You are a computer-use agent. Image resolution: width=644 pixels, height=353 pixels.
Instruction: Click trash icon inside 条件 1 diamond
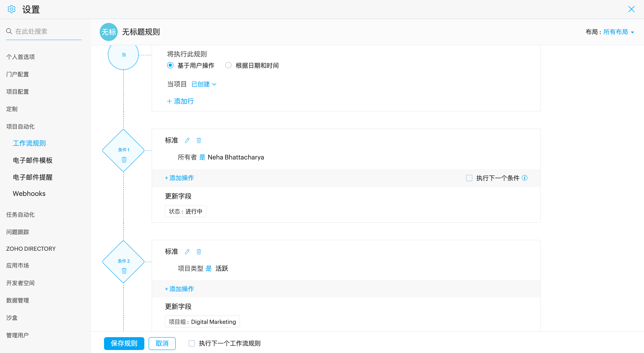tap(124, 160)
